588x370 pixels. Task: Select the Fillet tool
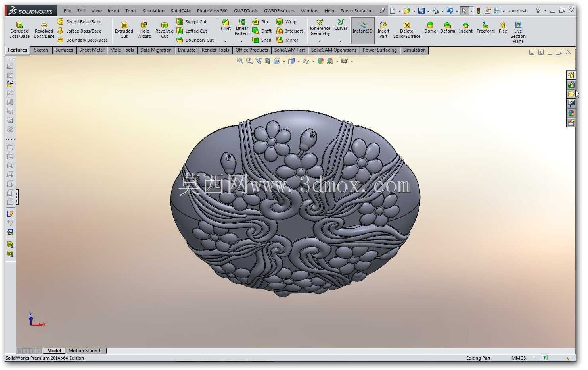pos(226,25)
